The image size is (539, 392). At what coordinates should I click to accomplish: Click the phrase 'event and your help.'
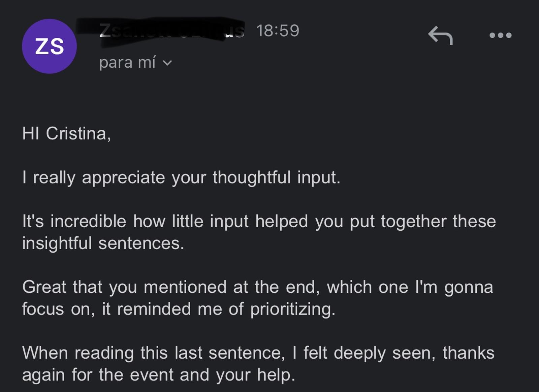(x=212, y=375)
